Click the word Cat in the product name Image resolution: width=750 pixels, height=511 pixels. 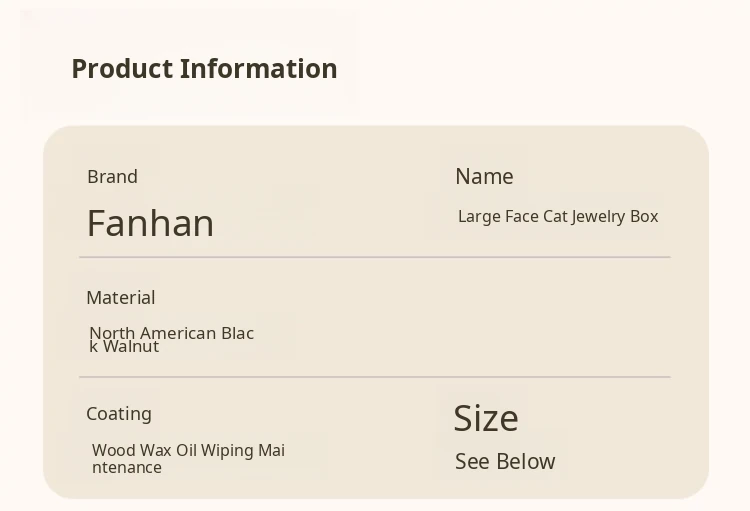click(555, 217)
